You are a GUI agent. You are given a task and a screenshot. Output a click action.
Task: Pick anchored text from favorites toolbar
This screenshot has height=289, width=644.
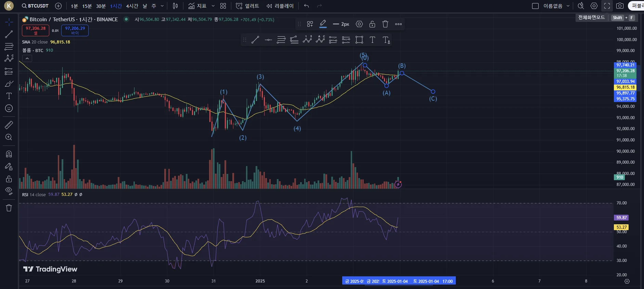point(386,40)
